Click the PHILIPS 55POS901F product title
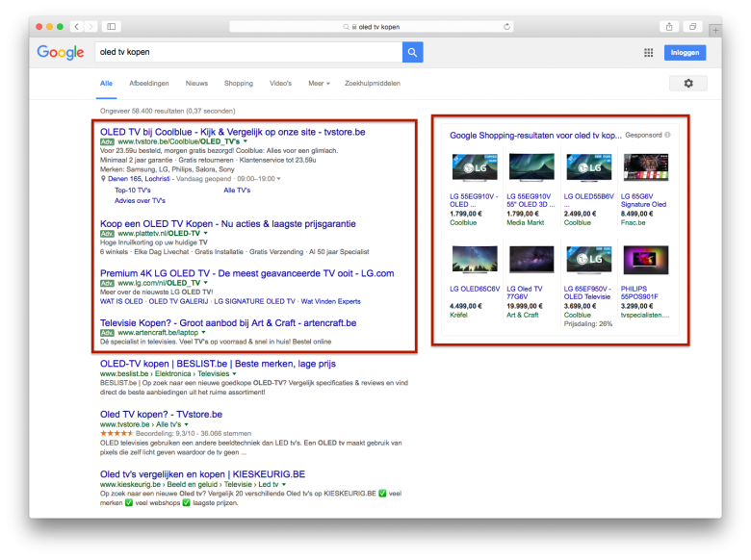The image size is (751, 560). point(639,293)
